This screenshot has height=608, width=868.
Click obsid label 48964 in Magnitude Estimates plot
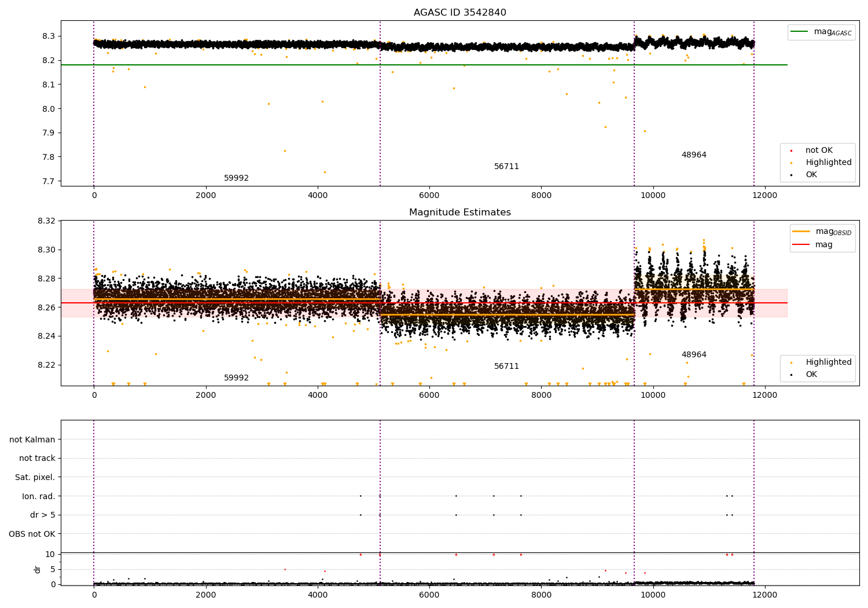point(694,355)
